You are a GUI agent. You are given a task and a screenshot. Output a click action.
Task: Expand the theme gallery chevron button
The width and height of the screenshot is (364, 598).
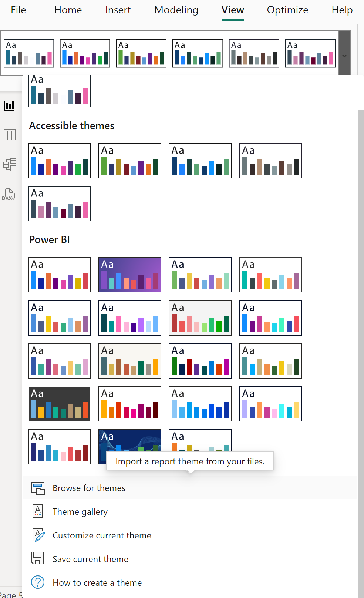point(344,56)
